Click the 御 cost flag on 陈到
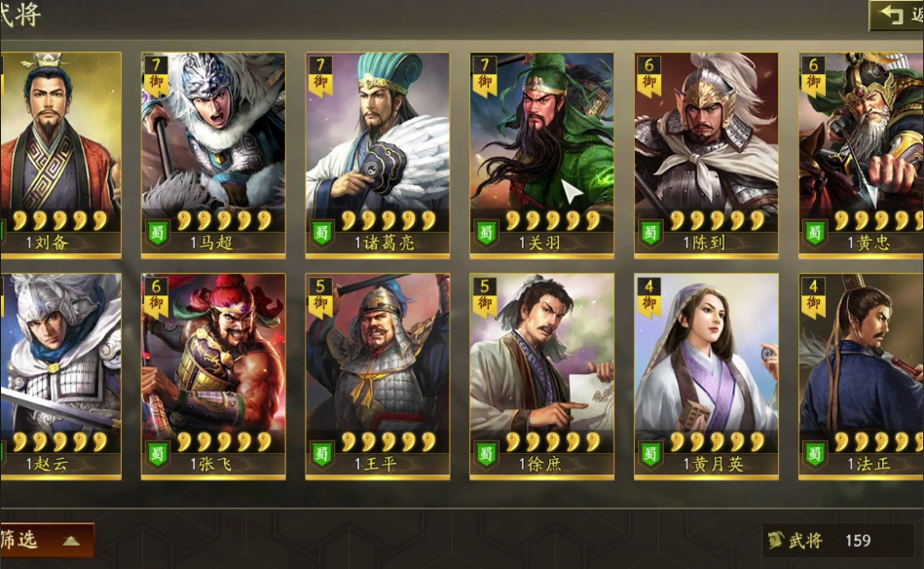Viewport: 924px width, 569px height. pyautogui.click(x=649, y=76)
